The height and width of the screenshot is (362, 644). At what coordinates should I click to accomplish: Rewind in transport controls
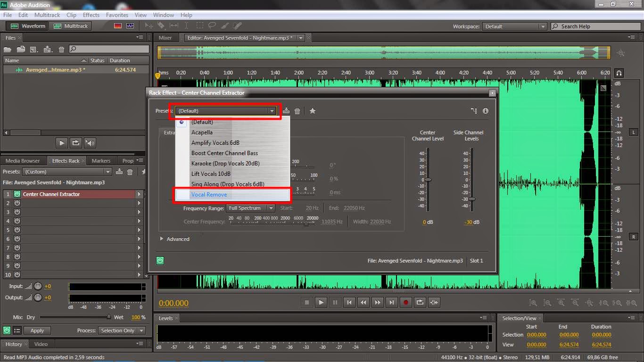(363, 302)
